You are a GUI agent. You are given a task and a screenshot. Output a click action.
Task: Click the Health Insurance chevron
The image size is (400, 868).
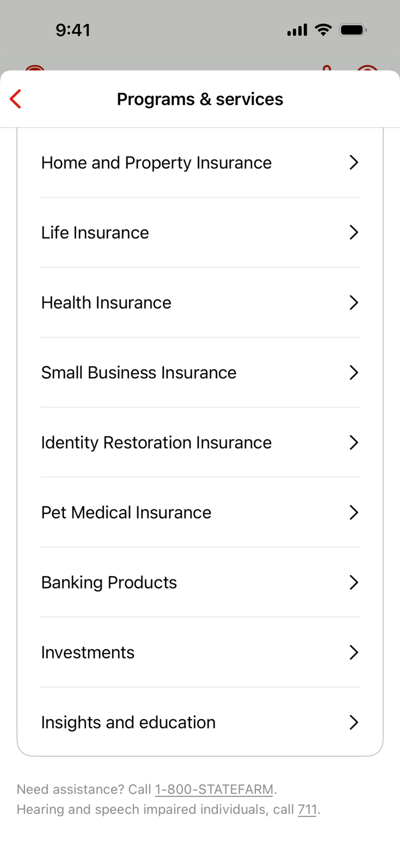click(x=353, y=303)
